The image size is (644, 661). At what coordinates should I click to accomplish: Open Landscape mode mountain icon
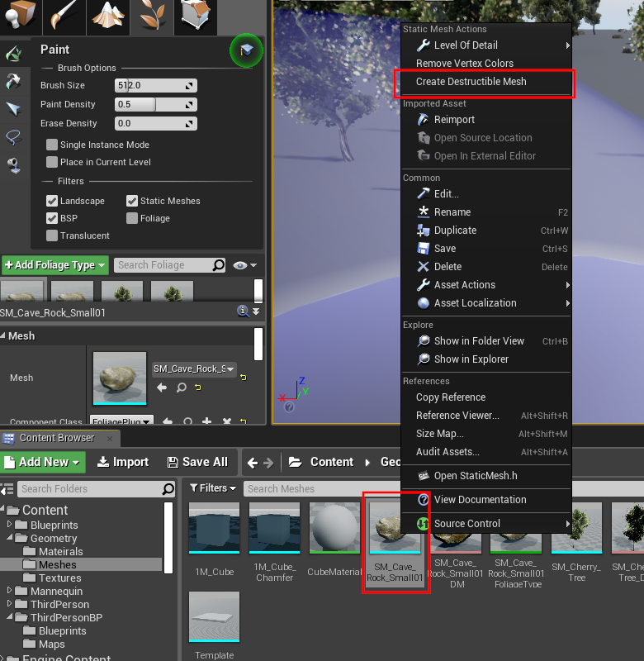click(108, 16)
